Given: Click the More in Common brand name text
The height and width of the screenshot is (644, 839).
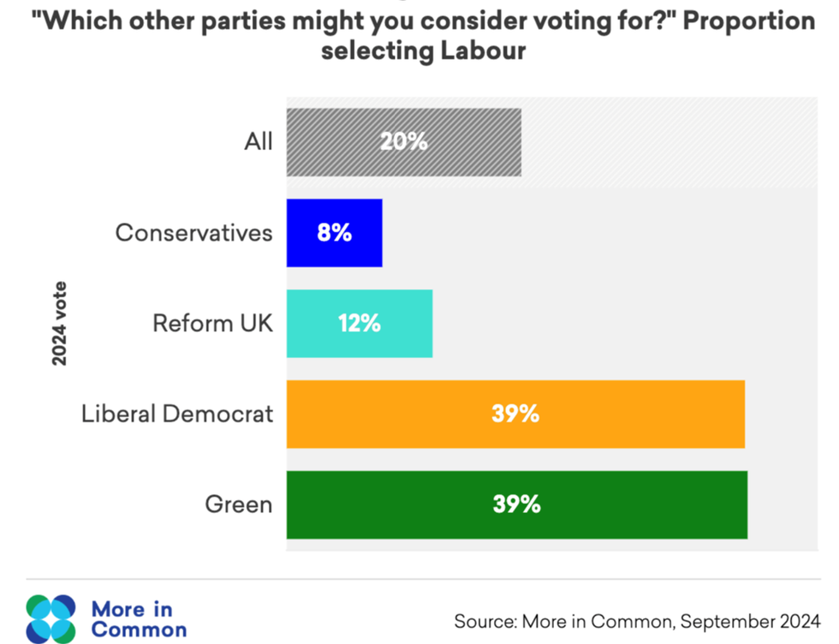Looking at the screenshot, I should 138,619.
